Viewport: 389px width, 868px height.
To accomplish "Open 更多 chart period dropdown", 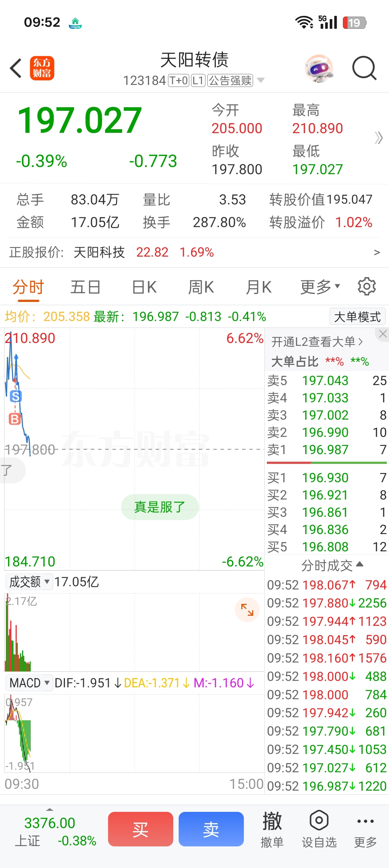I will pos(320,287).
